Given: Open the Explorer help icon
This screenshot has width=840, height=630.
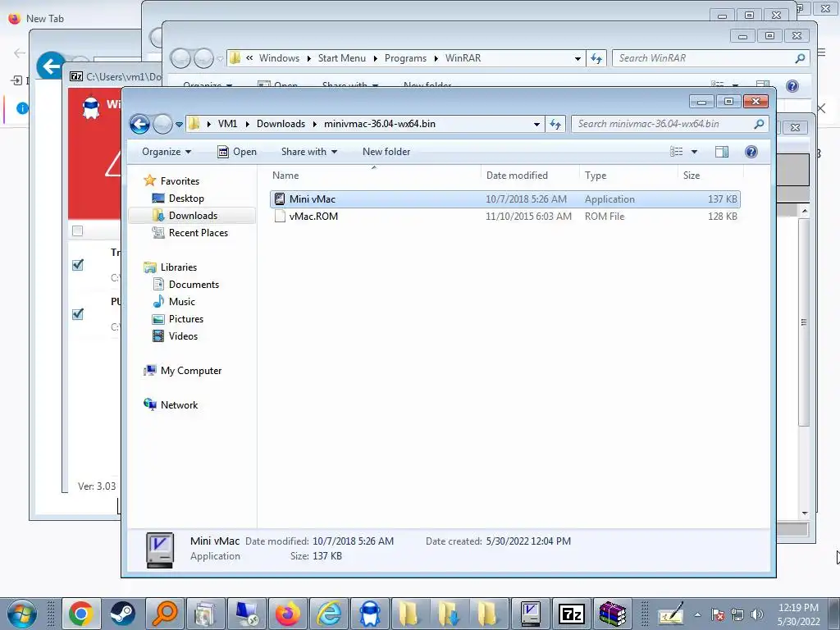Looking at the screenshot, I should [x=751, y=152].
